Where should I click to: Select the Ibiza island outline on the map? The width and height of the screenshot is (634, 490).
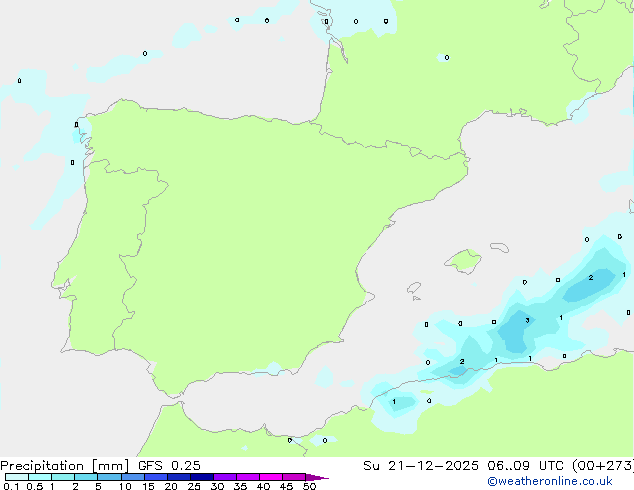pos(414,288)
